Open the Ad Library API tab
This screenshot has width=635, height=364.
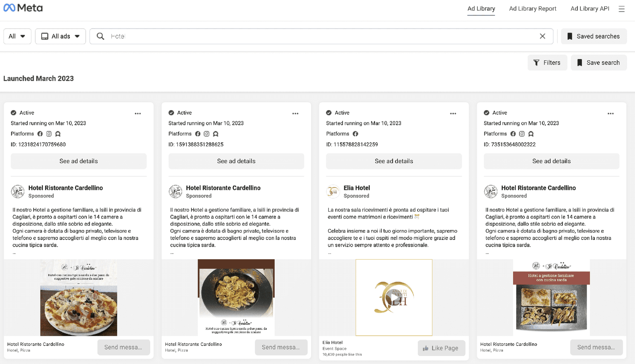click(x=589, y=9)
